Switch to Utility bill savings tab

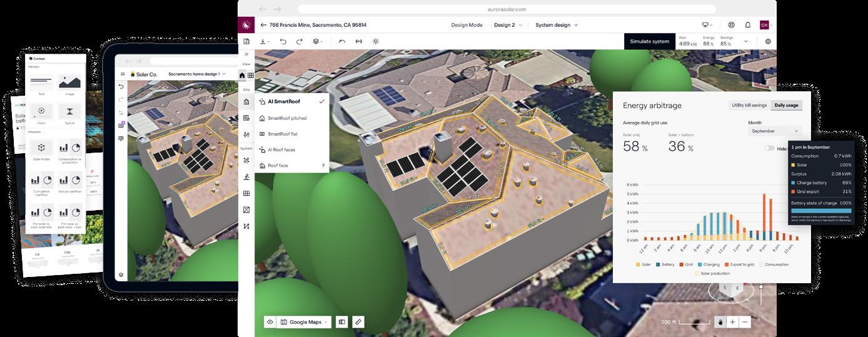tap(749, 105)
